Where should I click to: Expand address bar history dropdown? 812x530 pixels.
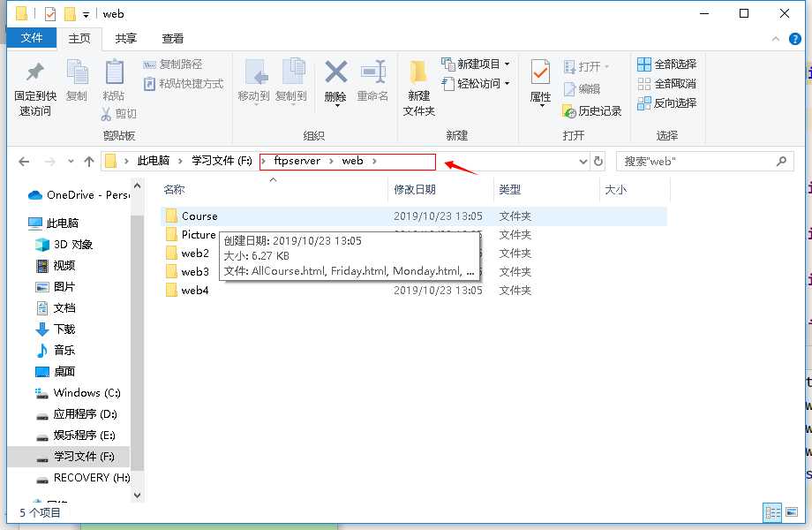point(583,162)
